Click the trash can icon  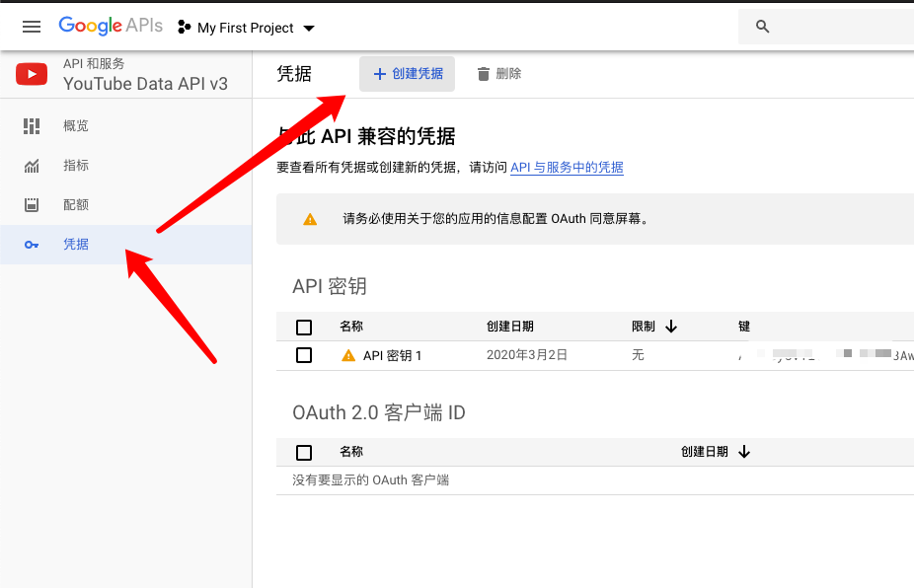pos(484,74)
